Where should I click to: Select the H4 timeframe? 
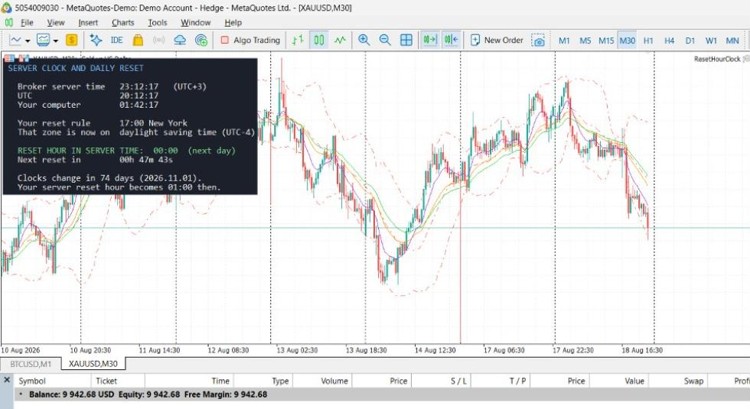(669, 41)
